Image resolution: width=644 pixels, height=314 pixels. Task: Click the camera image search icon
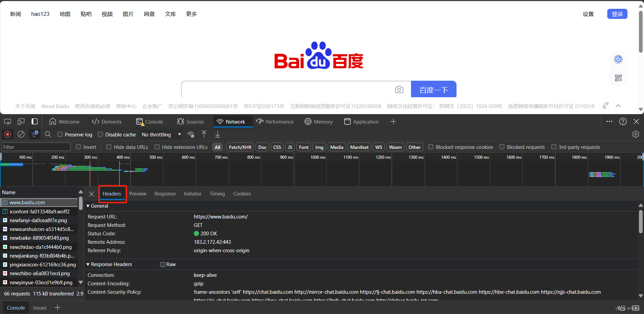click(399, 89)
